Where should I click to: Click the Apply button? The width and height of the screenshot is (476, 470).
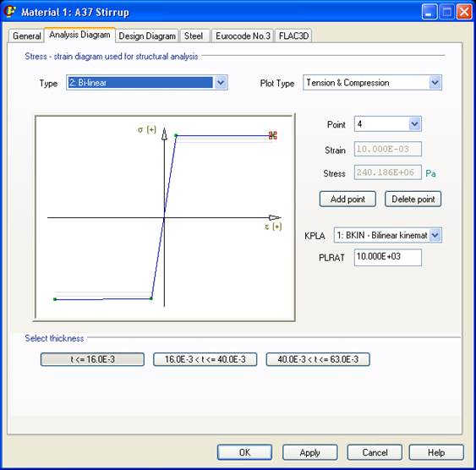tap(310, 452)
